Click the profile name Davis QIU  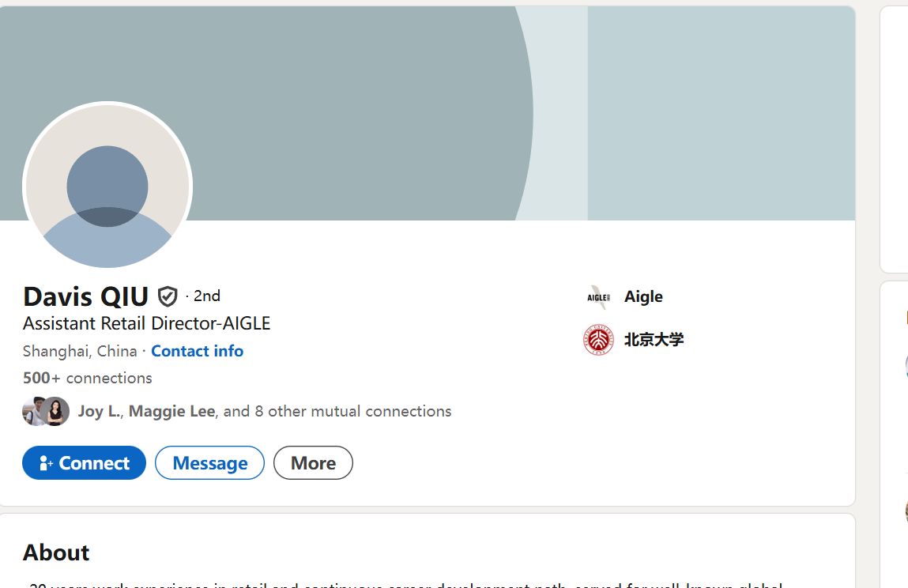coord(85,296)
